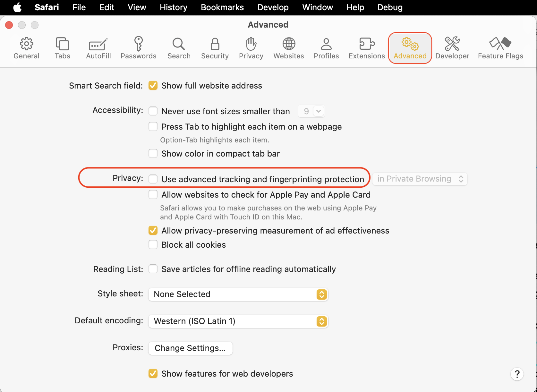Open the General settings pane
Screen dimensions: 537x392
coord(26,48)
